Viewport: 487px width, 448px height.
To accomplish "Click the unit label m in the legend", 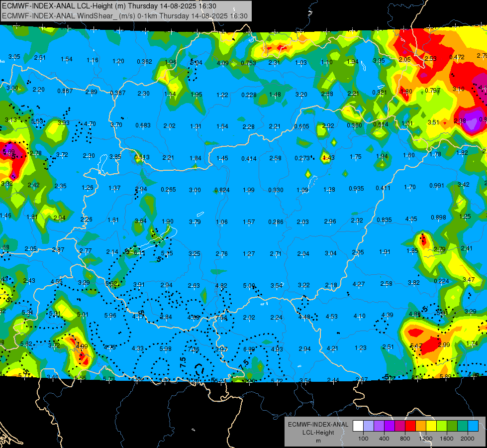I will click(x=318, y=441).
